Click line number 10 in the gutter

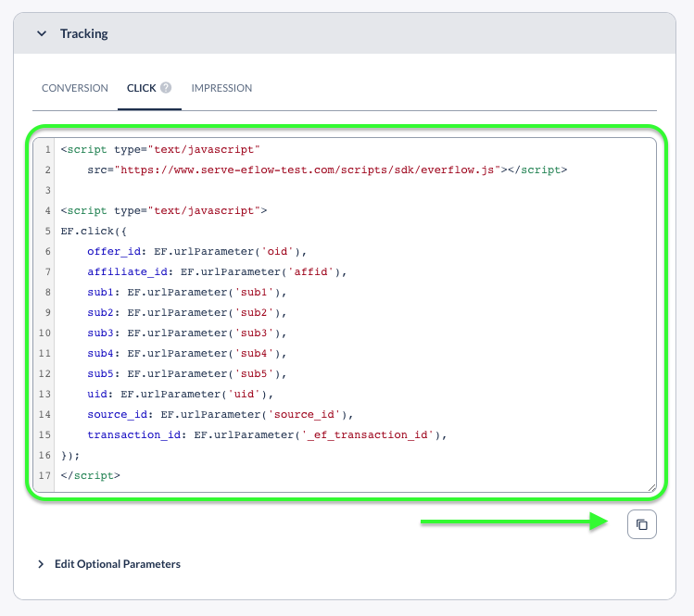[44, 333]
